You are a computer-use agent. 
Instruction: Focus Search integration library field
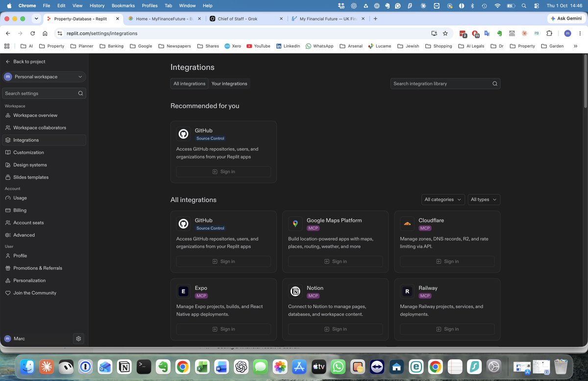(x=445, y=83)
